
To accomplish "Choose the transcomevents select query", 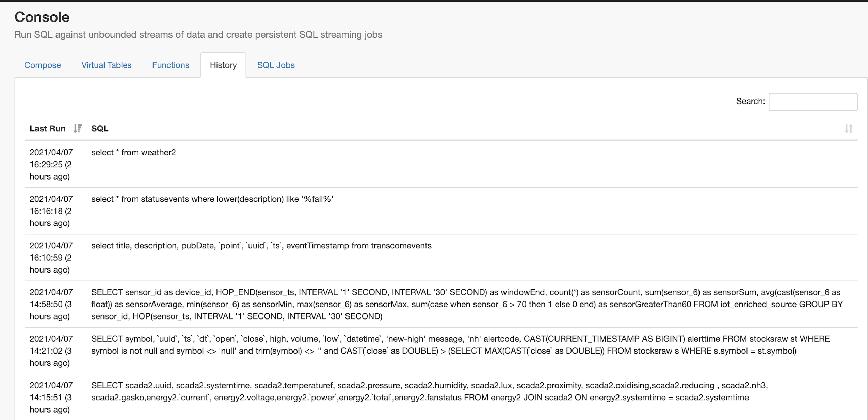I will point(261,246).
